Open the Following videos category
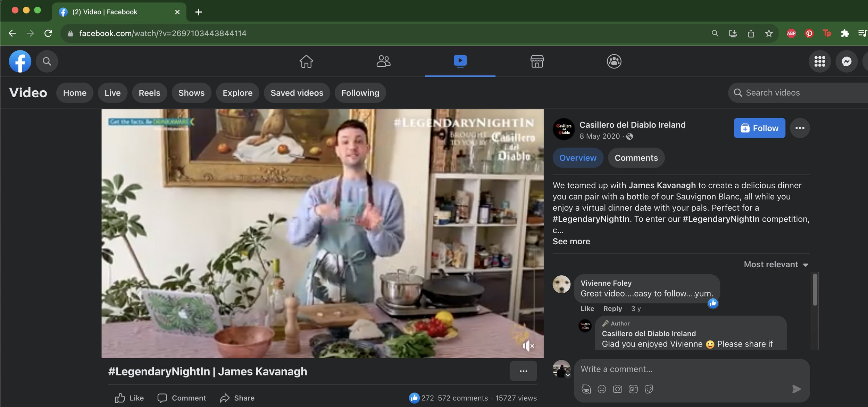This screenshot has width=868, height=407. point(360,93)
